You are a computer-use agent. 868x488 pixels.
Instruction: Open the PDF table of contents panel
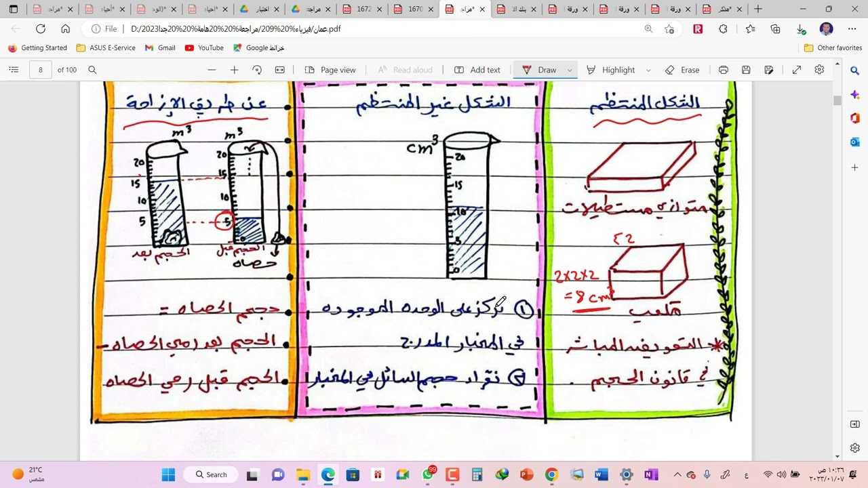14,70
